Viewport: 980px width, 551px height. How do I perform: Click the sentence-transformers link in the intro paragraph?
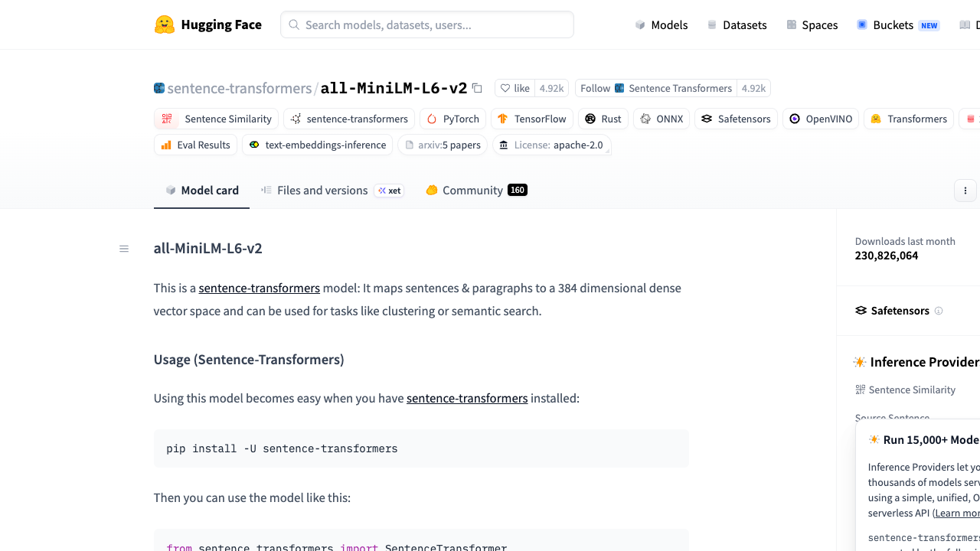[260, 288]
